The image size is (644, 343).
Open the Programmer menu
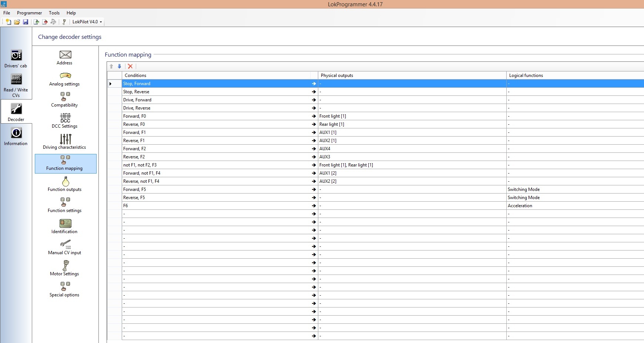pyautogui.click(x=29, y=13)
